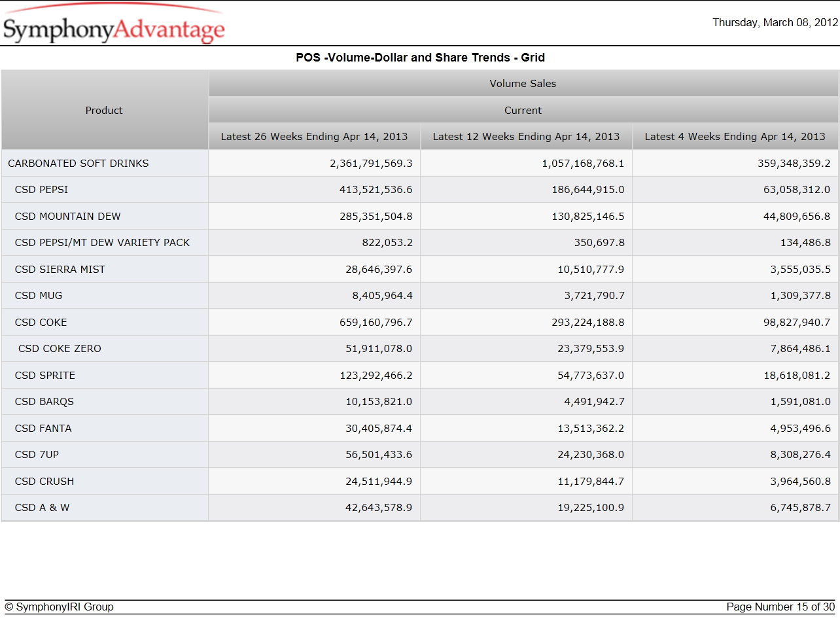Image resolution: width=840 pixels, height=619 pixels.
Task: Click the CSD Pepsi value 63,058,312.0
Action: click(797, 190)
